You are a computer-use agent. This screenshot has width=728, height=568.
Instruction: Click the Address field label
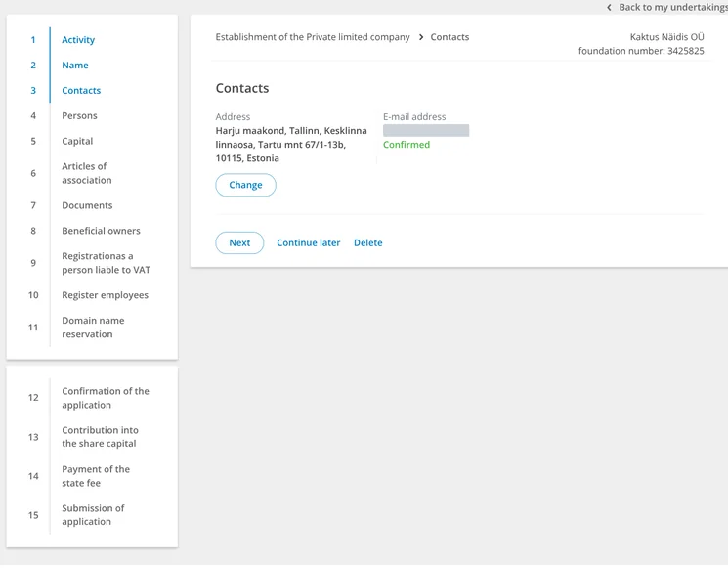pos(233,117)
